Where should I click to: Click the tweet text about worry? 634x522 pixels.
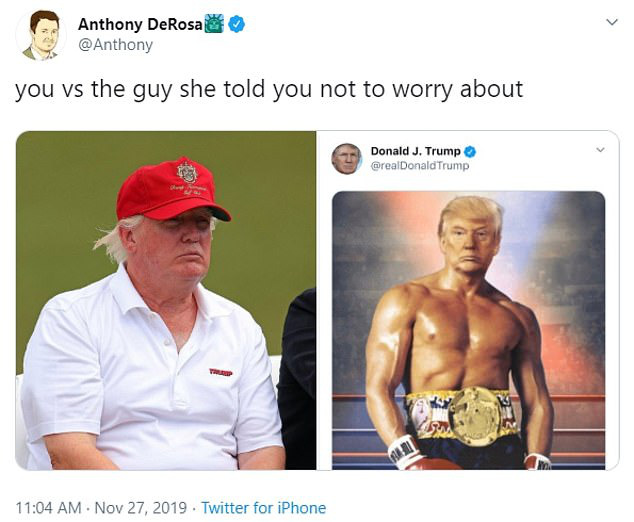point(269,89)
